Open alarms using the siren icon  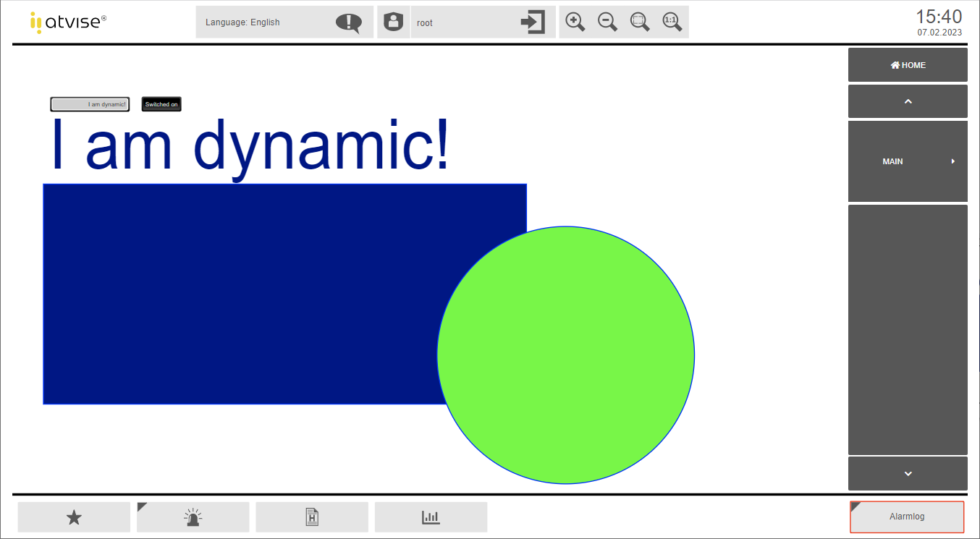[193, 517]
